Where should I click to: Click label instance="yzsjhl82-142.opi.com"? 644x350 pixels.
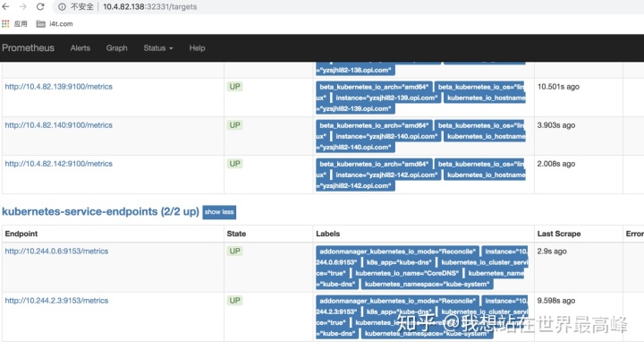[386, 175]
